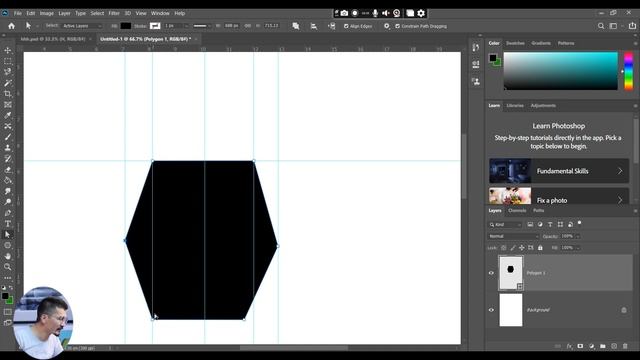Select the Horizontal Type tool
Viewport: 640px width, 360px height.
click(x=8, y=224)
